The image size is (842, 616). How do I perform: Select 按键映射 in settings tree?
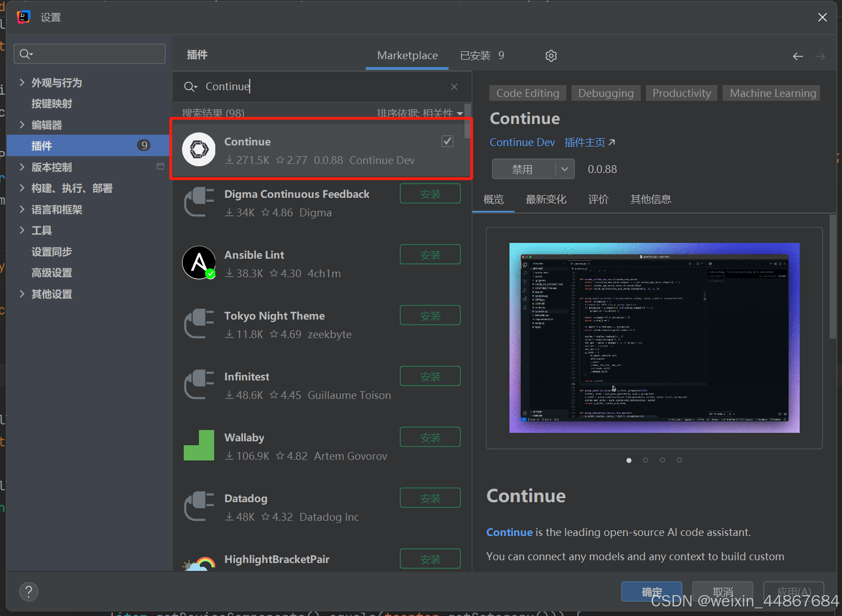coord(52,104)
